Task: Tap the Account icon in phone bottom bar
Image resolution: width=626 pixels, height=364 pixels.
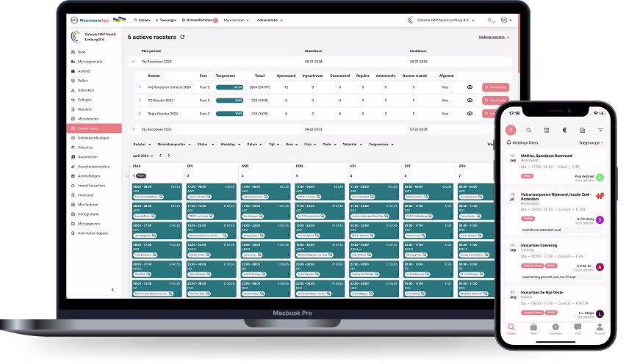Action: tap(600, 327)
